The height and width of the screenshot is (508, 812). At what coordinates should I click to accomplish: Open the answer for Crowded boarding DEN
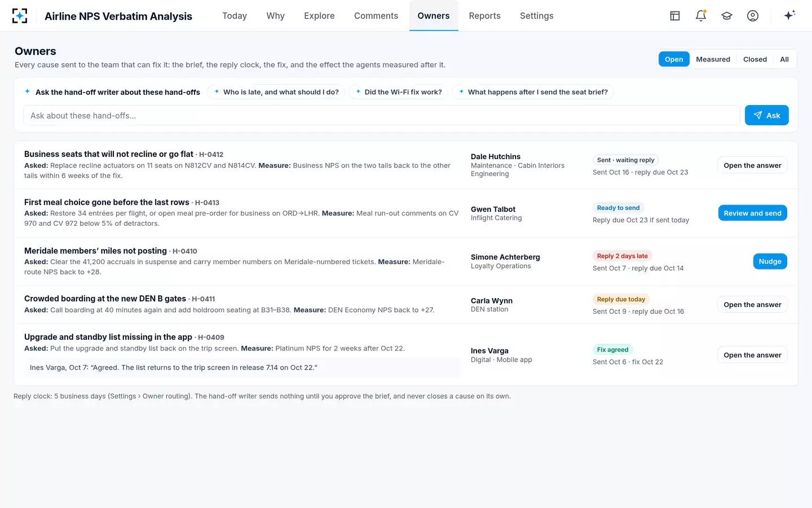(x=752, y=305)
